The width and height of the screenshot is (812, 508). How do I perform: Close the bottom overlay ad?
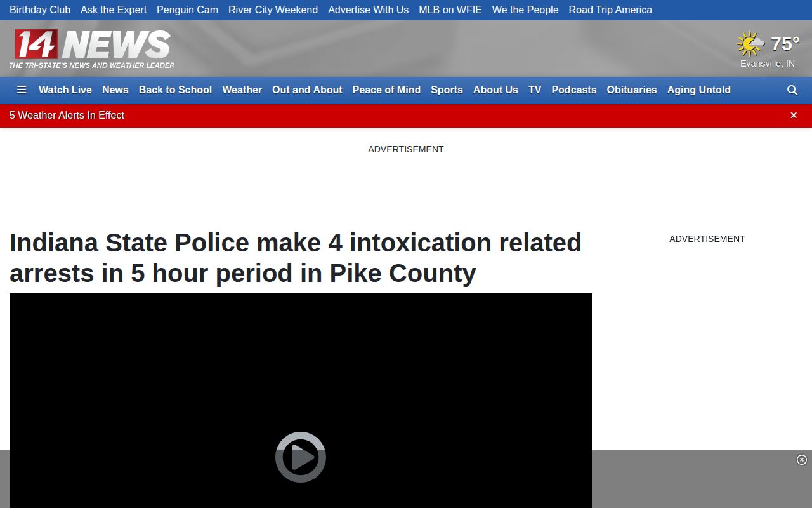click(x=802, y=460)
